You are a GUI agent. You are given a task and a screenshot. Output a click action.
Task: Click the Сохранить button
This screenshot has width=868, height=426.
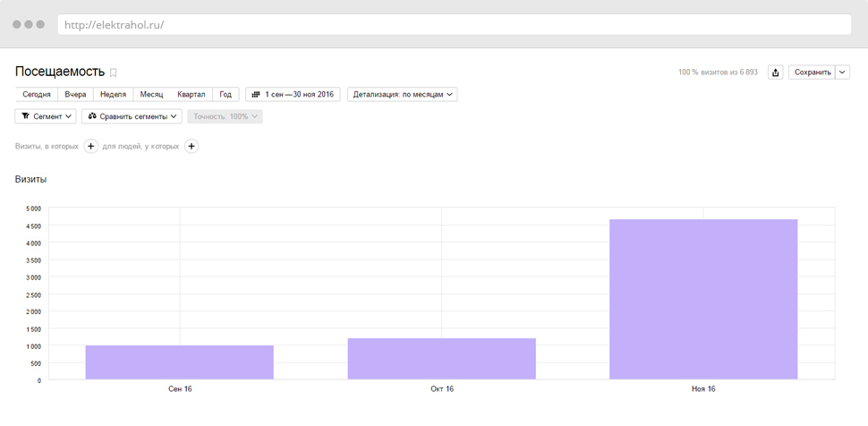(813, 72)
